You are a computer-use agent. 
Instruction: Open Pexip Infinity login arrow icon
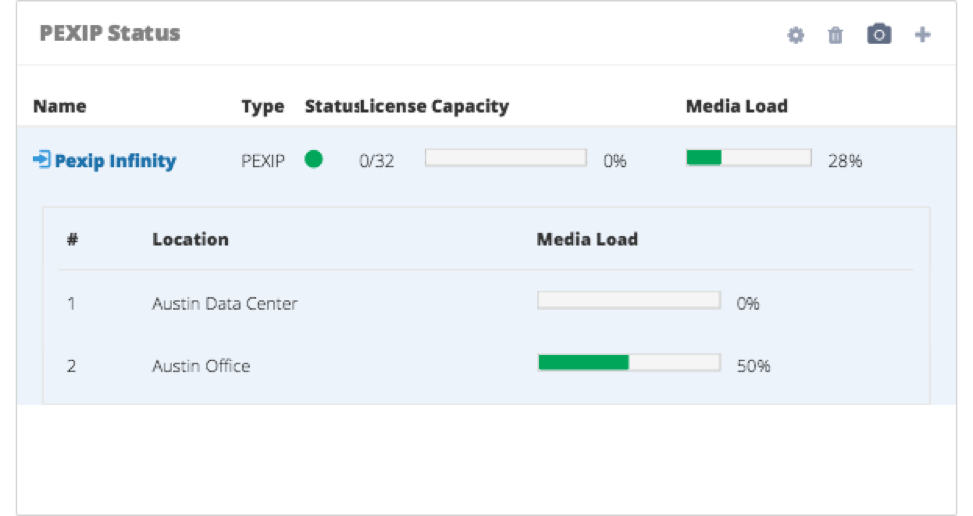(42, 159)
